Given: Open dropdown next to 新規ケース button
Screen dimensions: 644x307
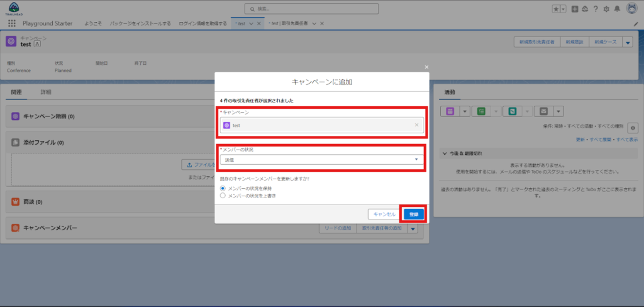Looking at the screenshot, I should pyautogui.click(x=627, y=42).
